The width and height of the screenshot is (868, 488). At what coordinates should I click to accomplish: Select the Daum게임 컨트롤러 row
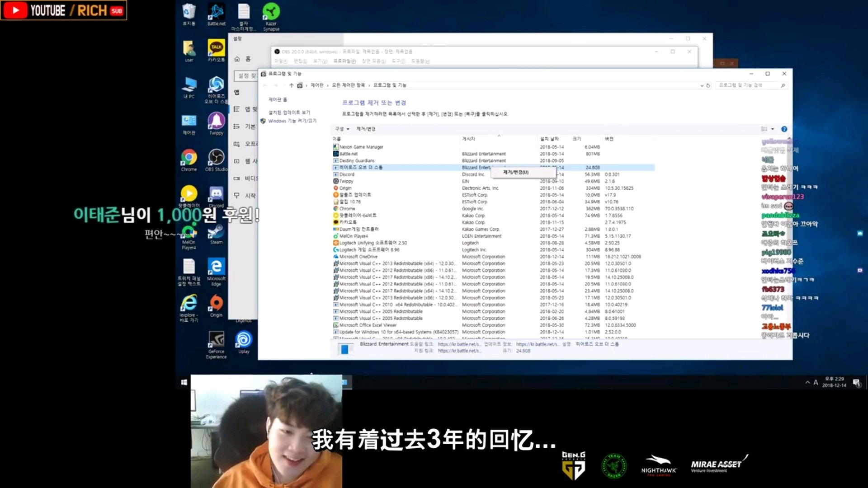tap(493, 229)
